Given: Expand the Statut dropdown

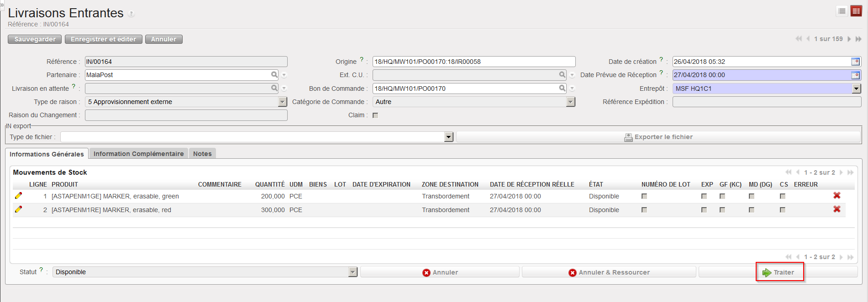Looking at the screenshot, I should click(352, 272).
